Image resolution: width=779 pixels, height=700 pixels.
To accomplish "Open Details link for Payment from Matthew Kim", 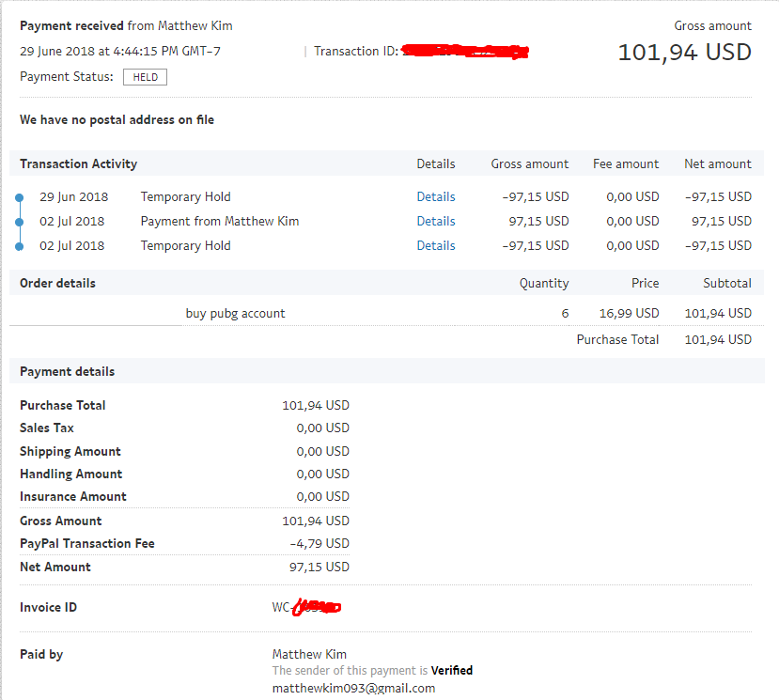I will pos(436,221).
